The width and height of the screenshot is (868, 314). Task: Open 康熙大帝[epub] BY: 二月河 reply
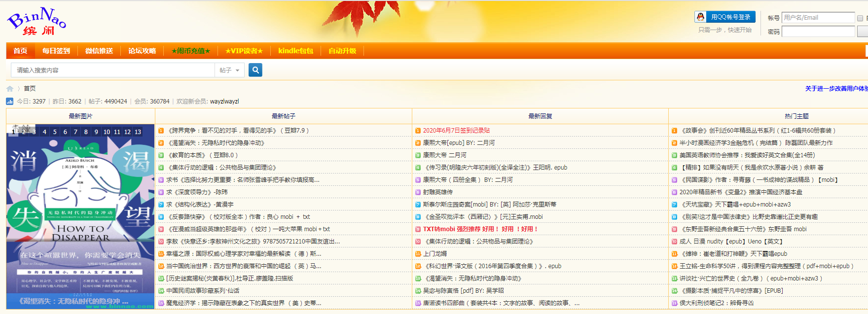pos(459,143)
